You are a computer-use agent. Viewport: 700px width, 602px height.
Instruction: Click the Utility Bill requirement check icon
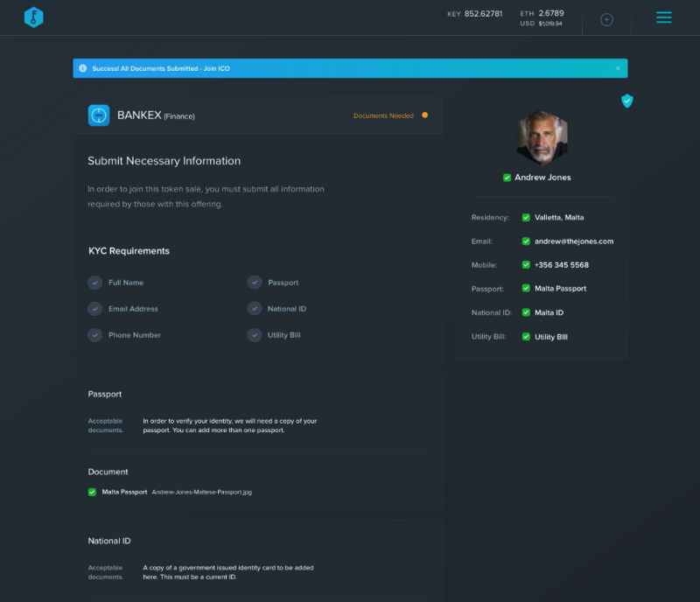[255, 335]
